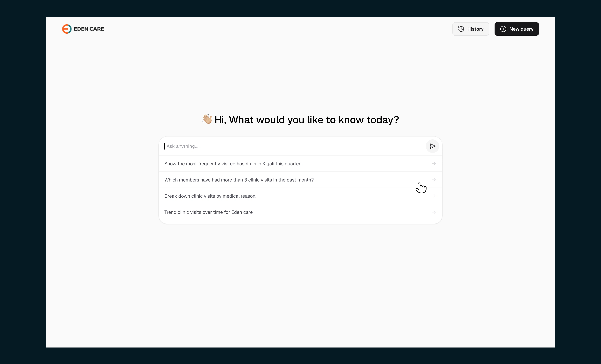Choose the trend clinic visits suggestion
The image size is (601, 364).
coord(208,212)
